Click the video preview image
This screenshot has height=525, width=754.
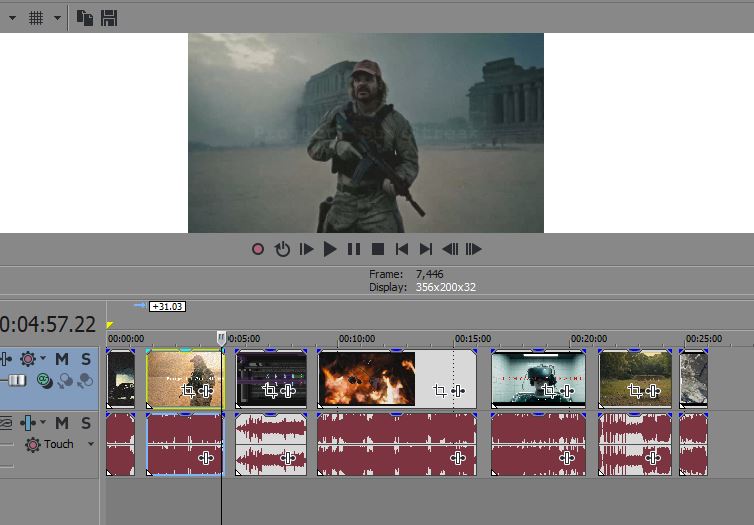pyautogui.click(x=366, y=133)
